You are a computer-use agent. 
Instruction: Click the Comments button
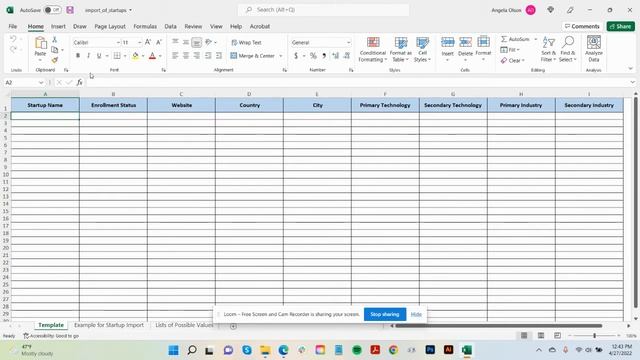582,26
